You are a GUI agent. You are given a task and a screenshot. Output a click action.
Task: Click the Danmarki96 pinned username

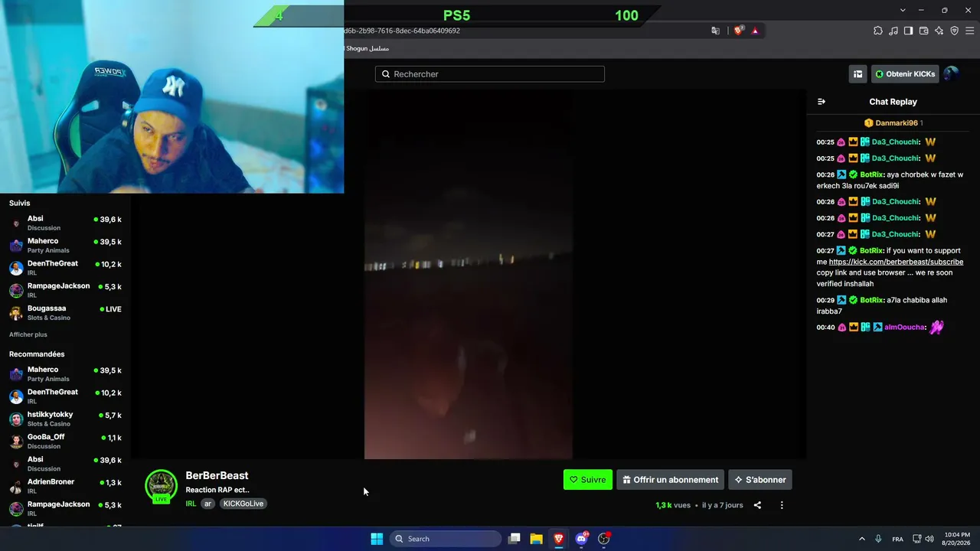coord(897,123)
